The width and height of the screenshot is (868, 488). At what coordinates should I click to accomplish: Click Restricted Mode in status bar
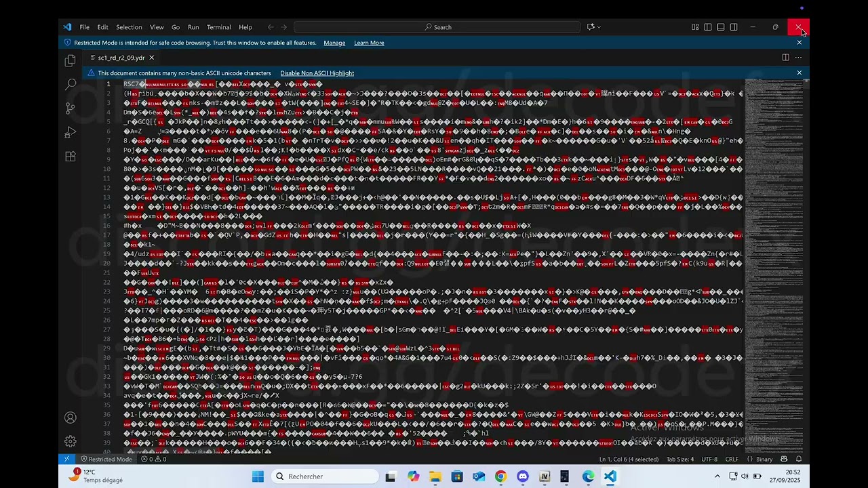106,459
